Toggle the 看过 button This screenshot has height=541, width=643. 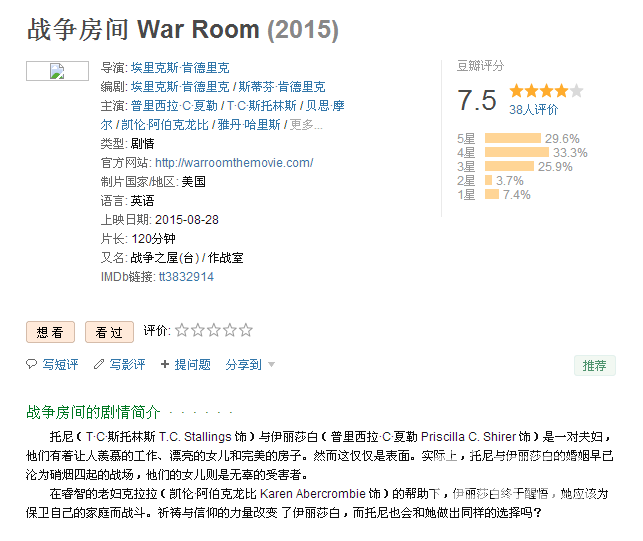point(109,332)
